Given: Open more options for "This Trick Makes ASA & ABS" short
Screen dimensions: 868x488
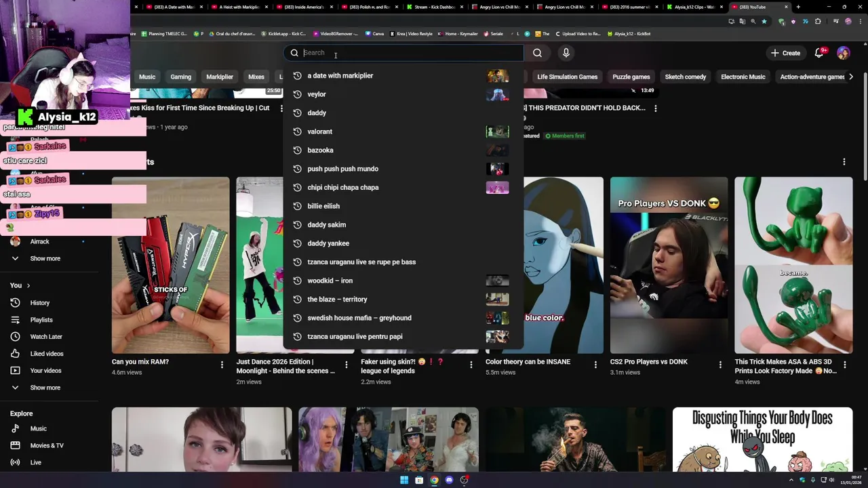Looking at the screenshot, I should (844, 365).
